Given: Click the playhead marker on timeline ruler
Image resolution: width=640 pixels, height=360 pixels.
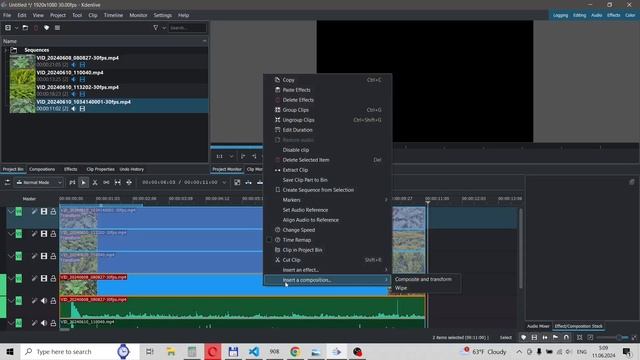Looking at the screenshot, I should coord(428,202).
